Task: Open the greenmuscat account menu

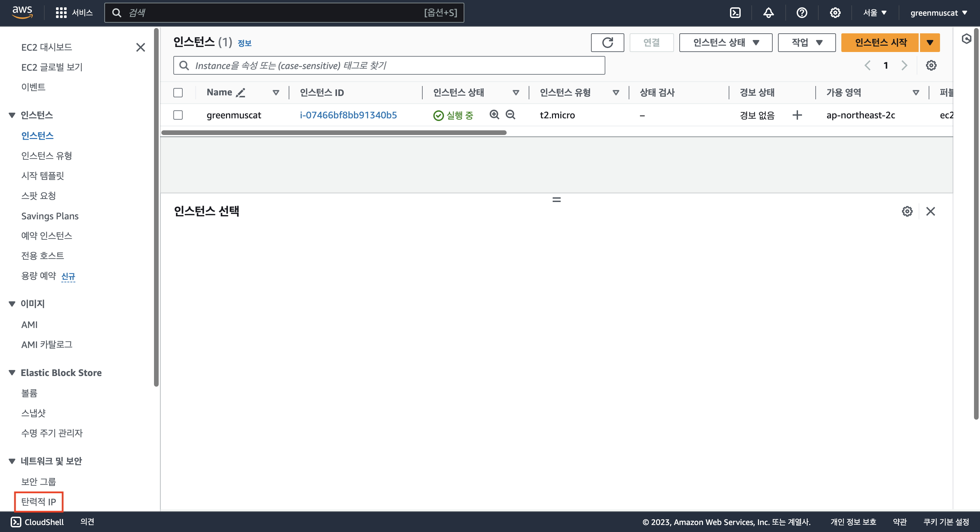Action: [939, 13]
